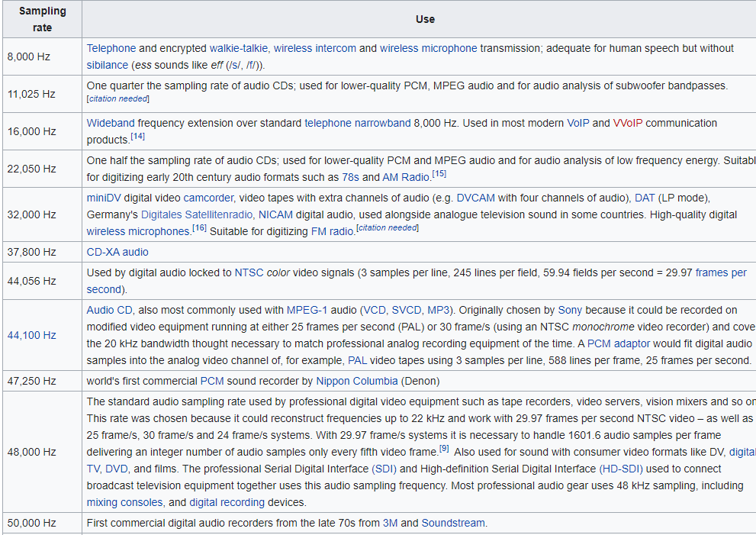Open the miniDV link
The width and height of the screenshot is (756, 535).
[104, 198]
